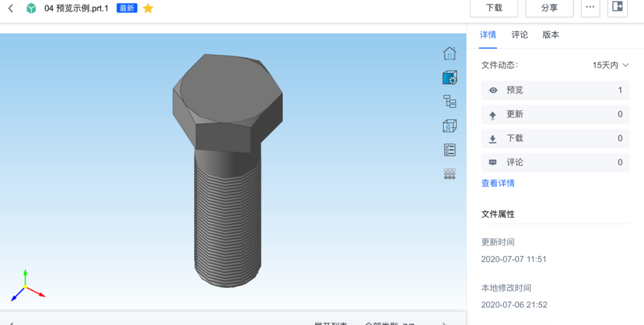Viewport: 644px width, 325px height.
Task: Switch to the 评论 tab
Action: (x=519, y=35)
